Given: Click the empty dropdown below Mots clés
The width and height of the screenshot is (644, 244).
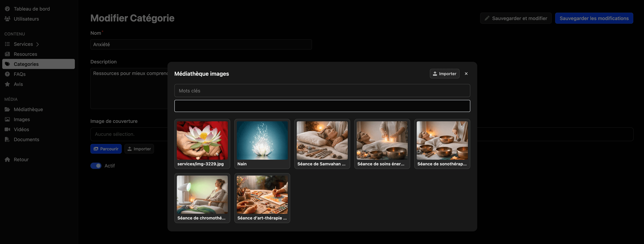Looking at the screenshot, I should (x=322, y=106).
